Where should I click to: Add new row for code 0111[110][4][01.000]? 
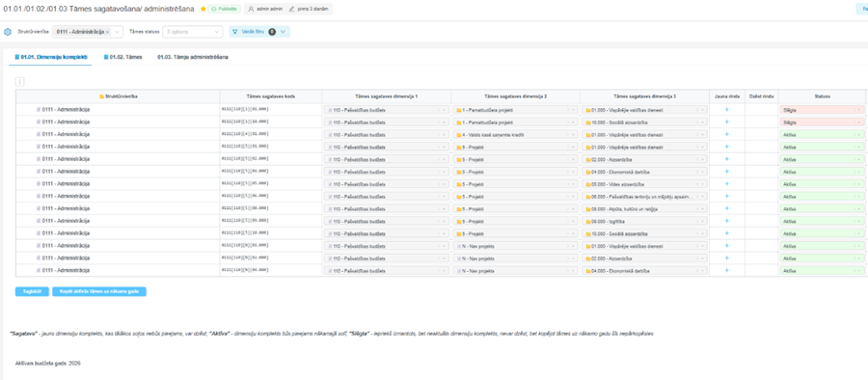(x=727, y=134)
